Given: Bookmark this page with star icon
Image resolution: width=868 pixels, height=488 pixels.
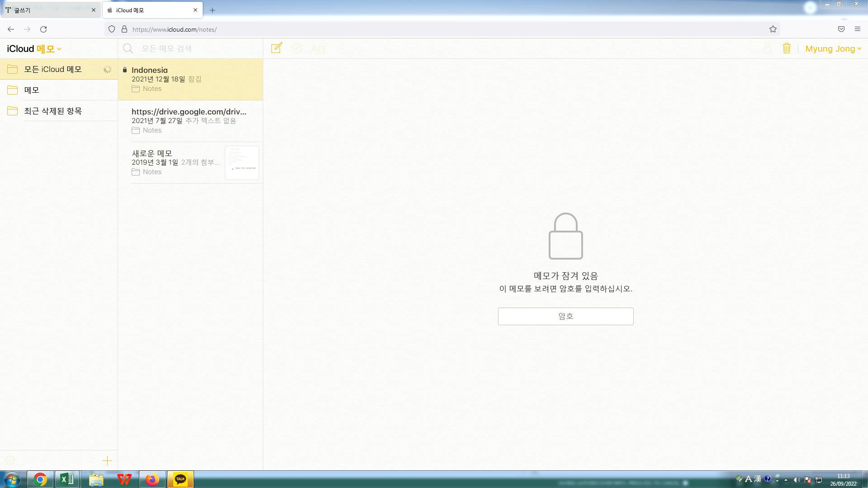Looking at the screenshot, I should [x=773, y=29].
